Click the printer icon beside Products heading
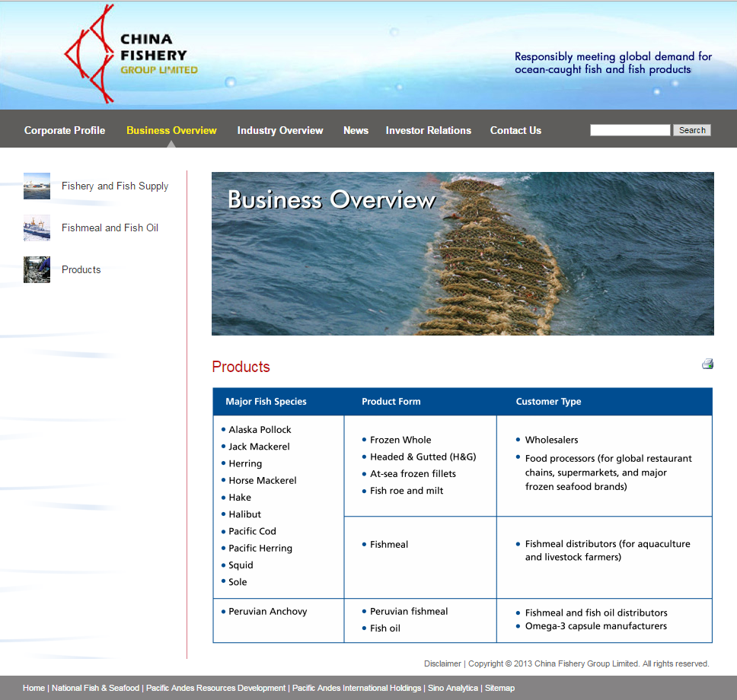Image resolution: width=737 pixels, height=700 pixels. [x=707, y=364]
